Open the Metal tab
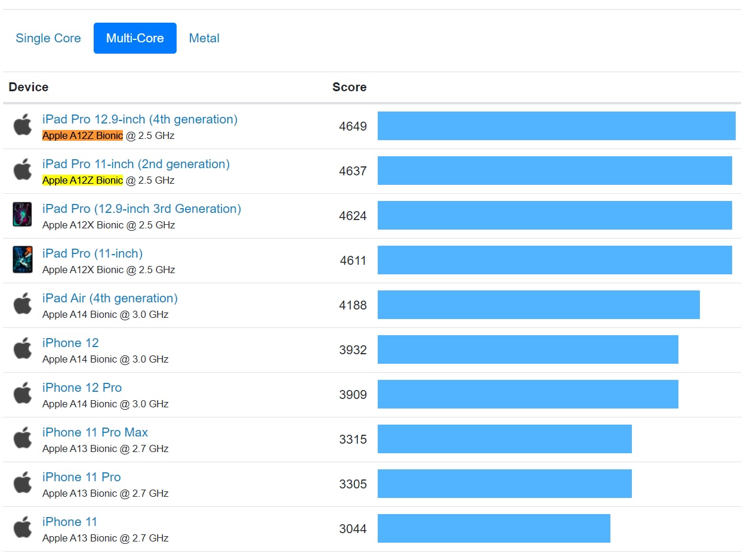The width and height of the screenshot is (756, 557). [204, 38]
